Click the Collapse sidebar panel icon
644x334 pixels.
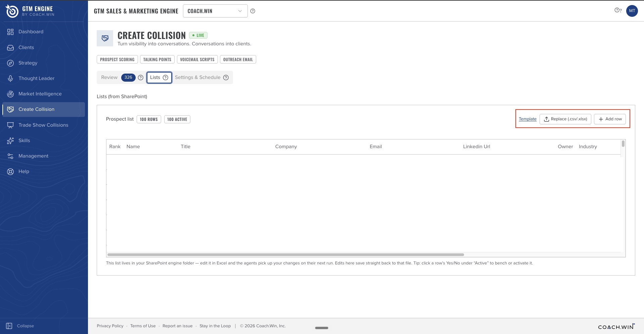pyautogui.click(x=9, y=326)
